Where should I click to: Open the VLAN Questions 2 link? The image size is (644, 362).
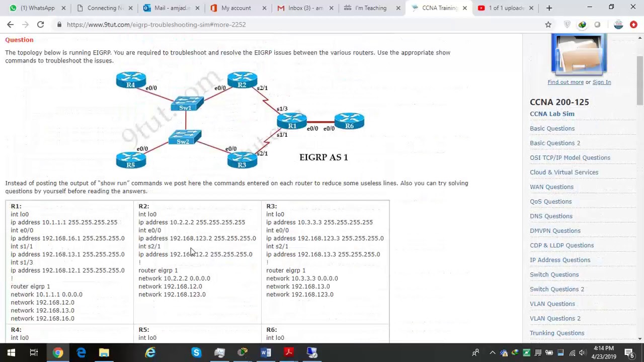coord(555,318)
